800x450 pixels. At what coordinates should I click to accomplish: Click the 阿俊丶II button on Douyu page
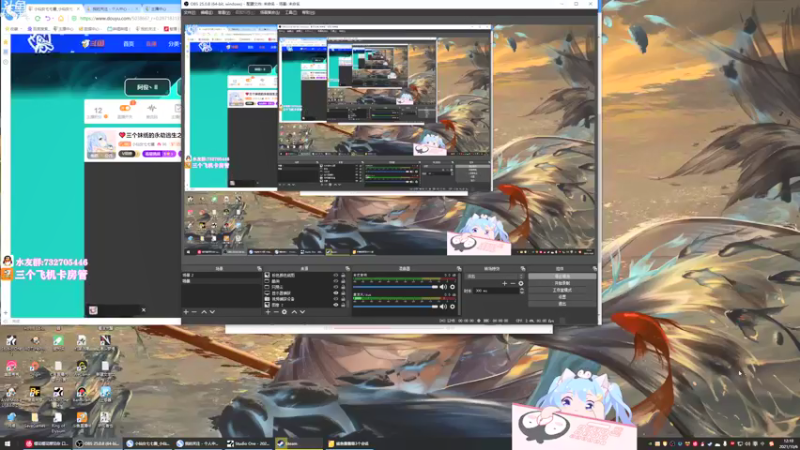click(x=147, y=87)
